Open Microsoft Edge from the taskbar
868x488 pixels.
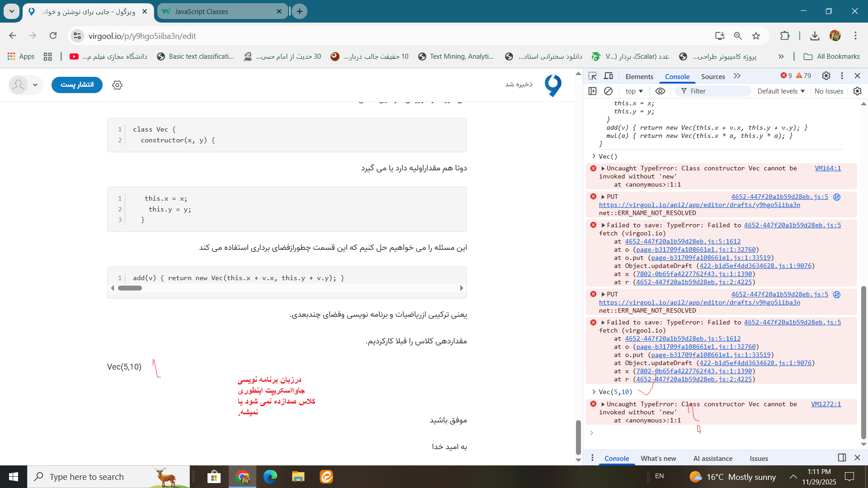[270, 477]
